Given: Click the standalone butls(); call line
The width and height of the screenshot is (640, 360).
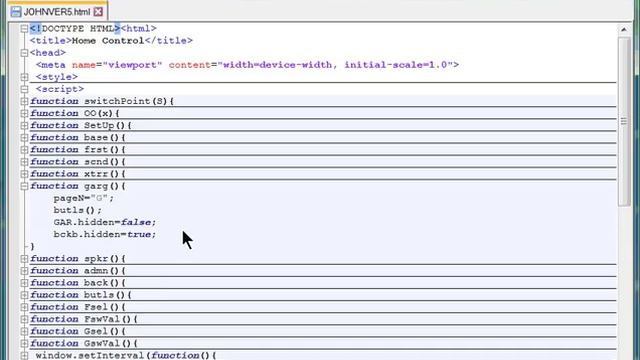Looking at the screenshot, I should tap(78, 210).
